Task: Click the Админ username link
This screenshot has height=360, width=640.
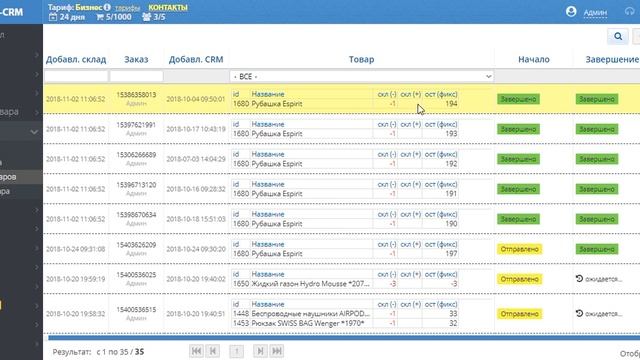Action: click(595, 13)
